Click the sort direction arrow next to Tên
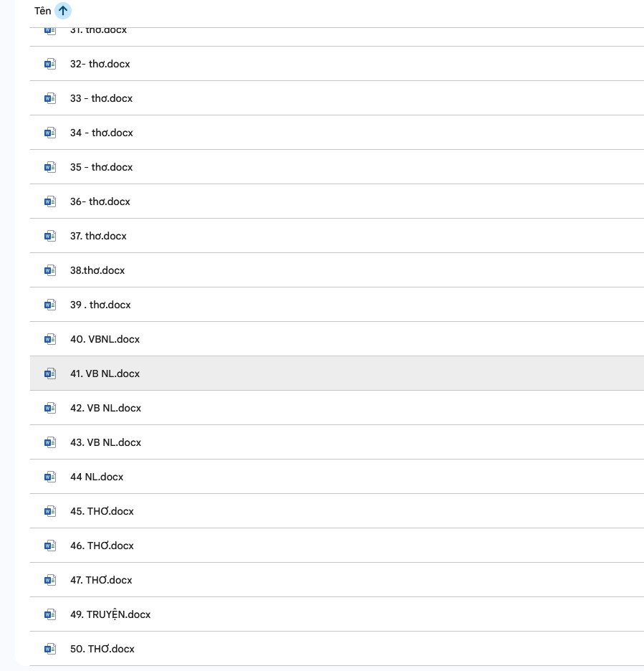The image size is (644, 671). click(63, 11)
